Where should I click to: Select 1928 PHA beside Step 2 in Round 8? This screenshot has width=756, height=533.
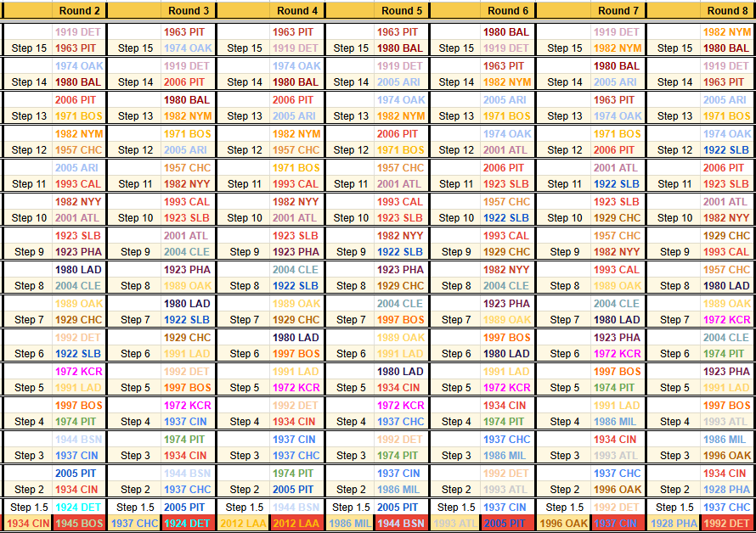click(726, 490)
